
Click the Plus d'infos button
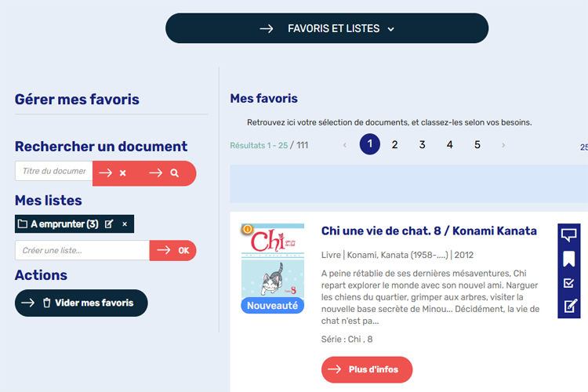[367, 369]
